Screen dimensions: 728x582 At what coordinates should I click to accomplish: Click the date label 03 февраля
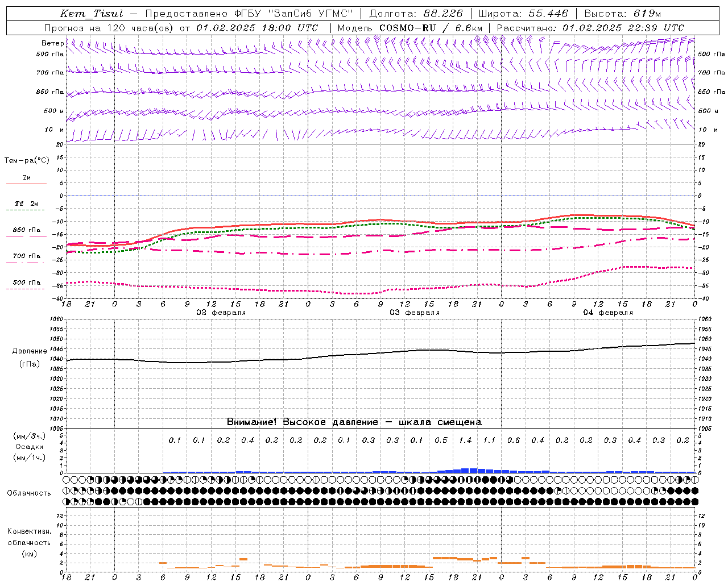[415, 313]
